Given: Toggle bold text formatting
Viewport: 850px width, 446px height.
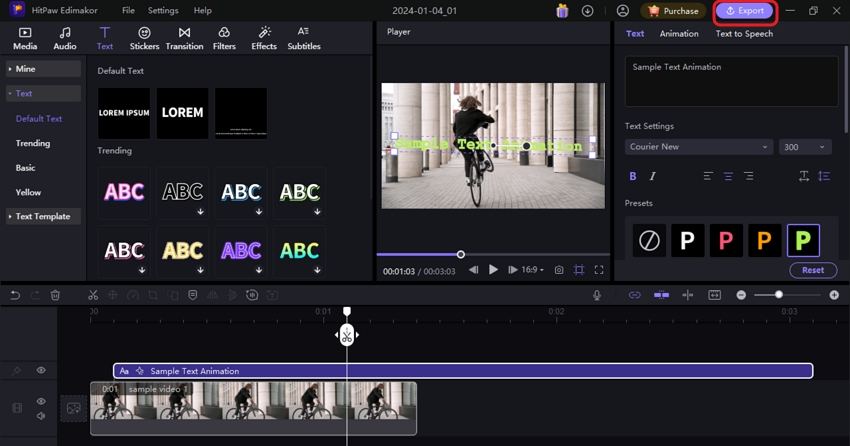Looking at the screenshot, I should [632, 176].
